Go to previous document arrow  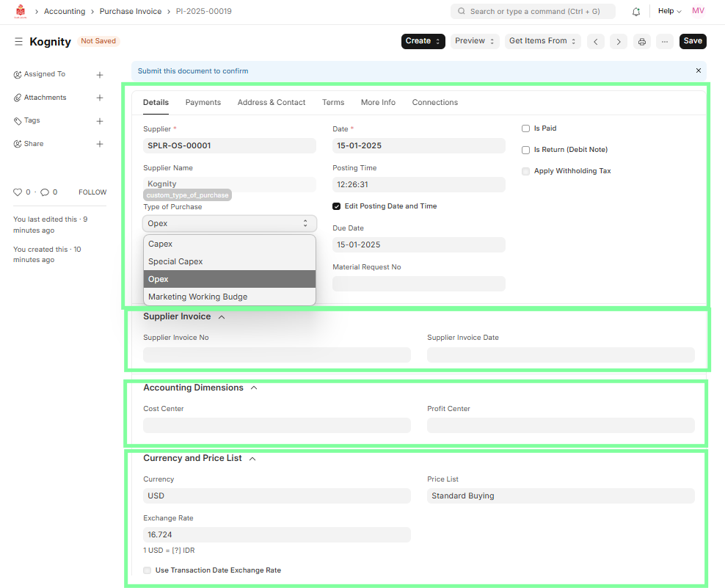pyautogui.click(x=596, y=42)
